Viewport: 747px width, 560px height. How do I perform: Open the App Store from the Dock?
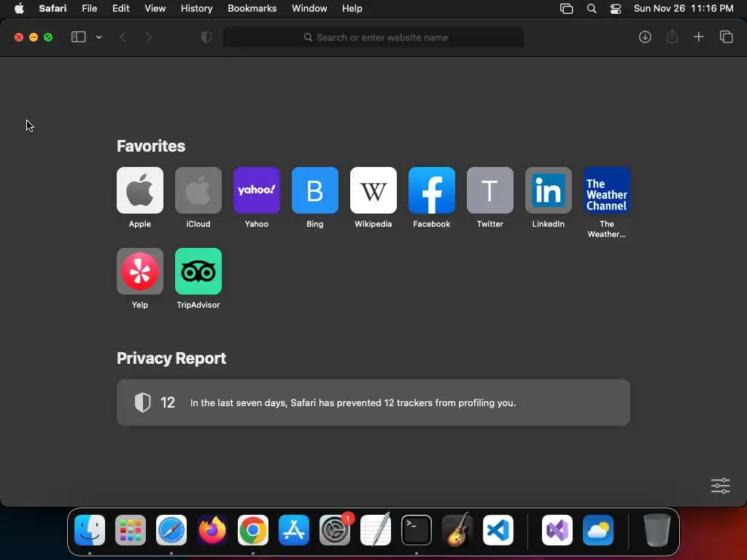tap(294, 530)
